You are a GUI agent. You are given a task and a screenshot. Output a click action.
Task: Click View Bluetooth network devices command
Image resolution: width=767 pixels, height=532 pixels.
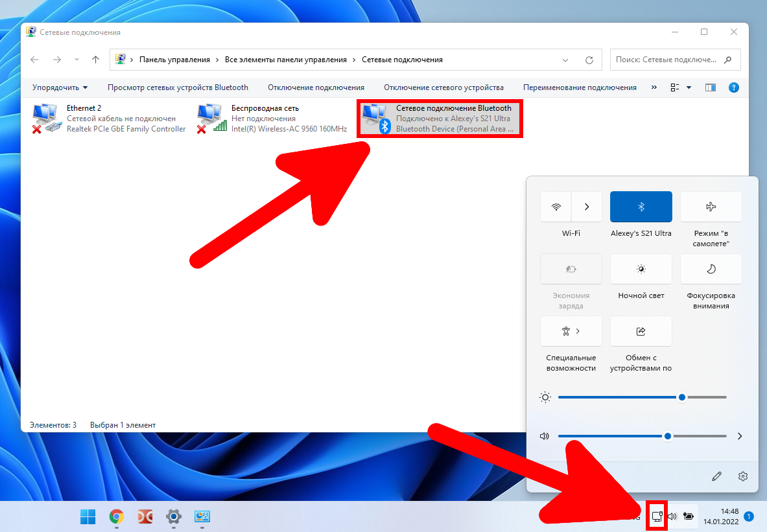(x=178, y=87)
